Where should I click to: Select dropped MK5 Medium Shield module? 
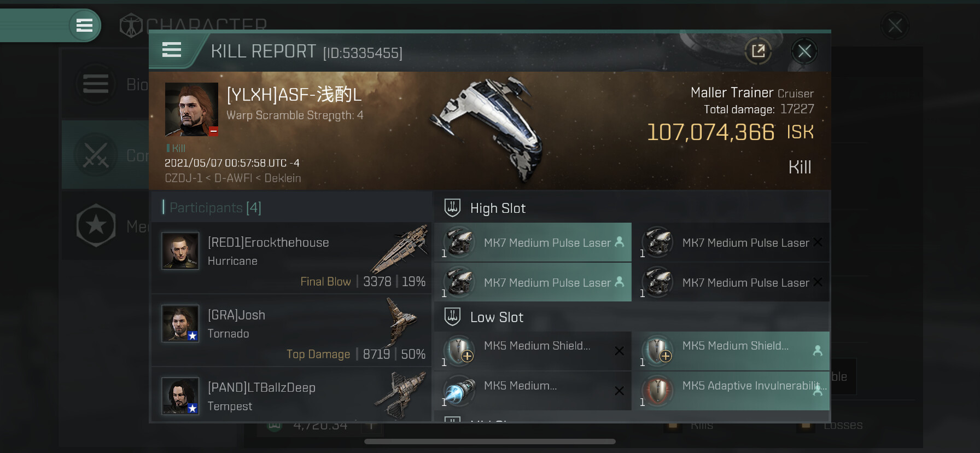pyautogui.click(x=731, y=351)
